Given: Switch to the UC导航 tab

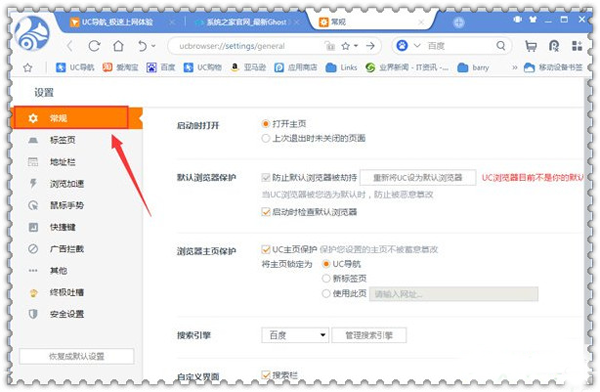Looking at the screenshot, I should (x=117, y=22).
